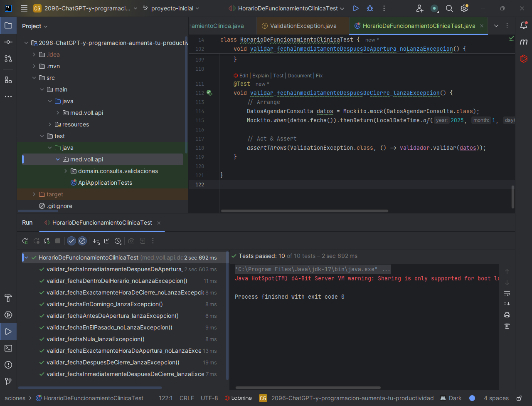Open Code With Me add-user icon
The height and width of the screenshot is (406, 532).
pyautogui.click(x=420, y=8)
